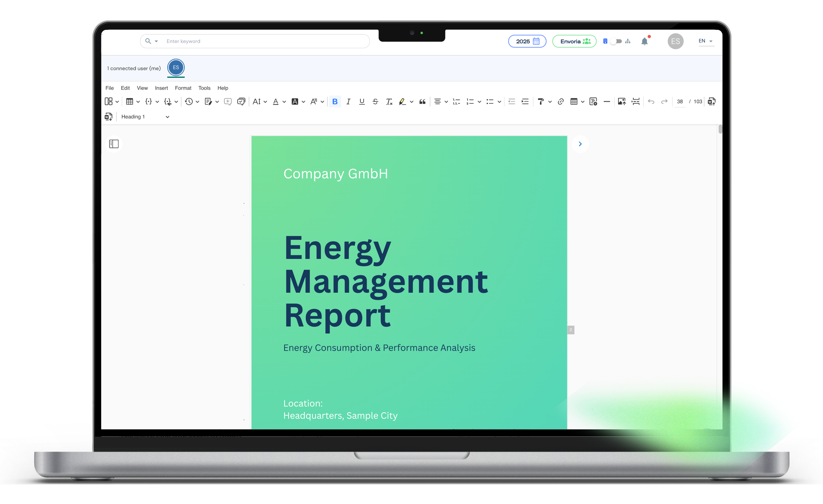This screenshot has width=823, height=504.
Task: Click the Envoria organization button
Action: (574, 41)
